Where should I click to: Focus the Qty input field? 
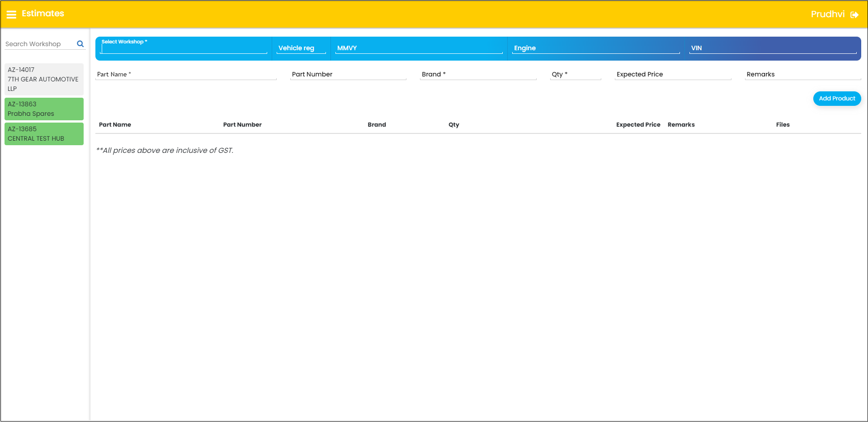tap(576, 74)
